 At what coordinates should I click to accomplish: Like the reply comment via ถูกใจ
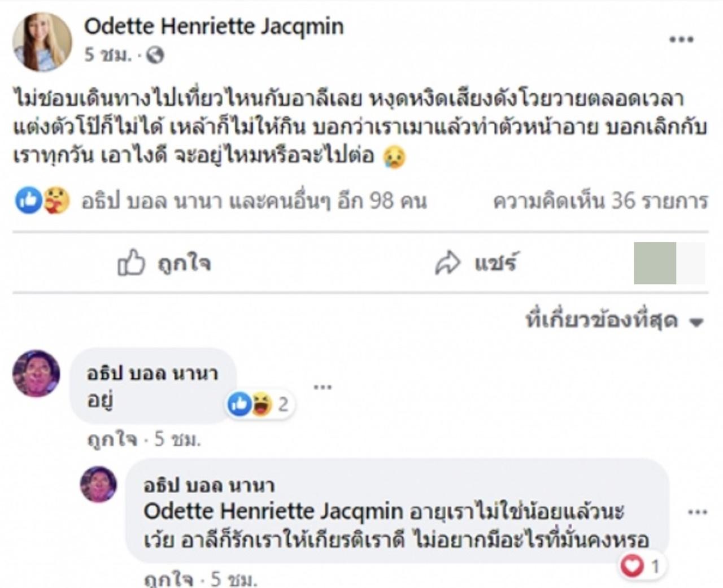tap(168, 580)
